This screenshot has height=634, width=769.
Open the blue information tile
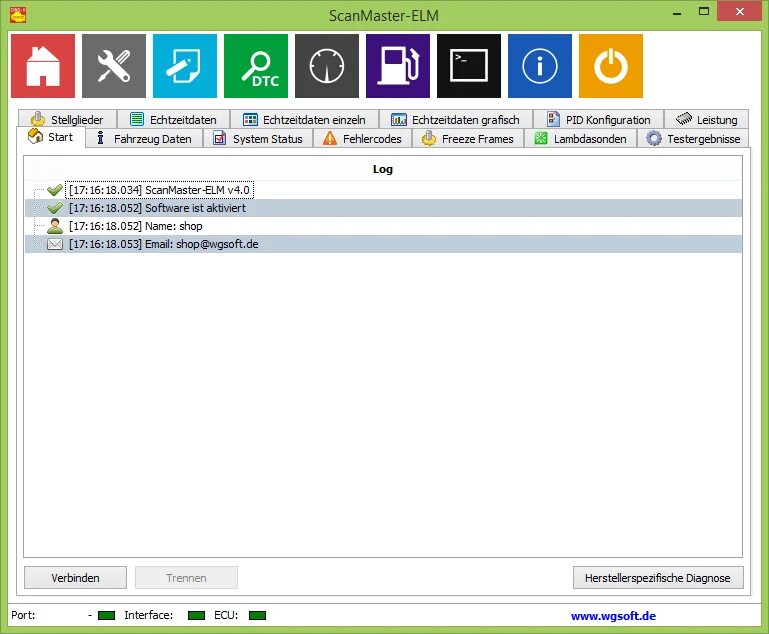click(539, 66)
